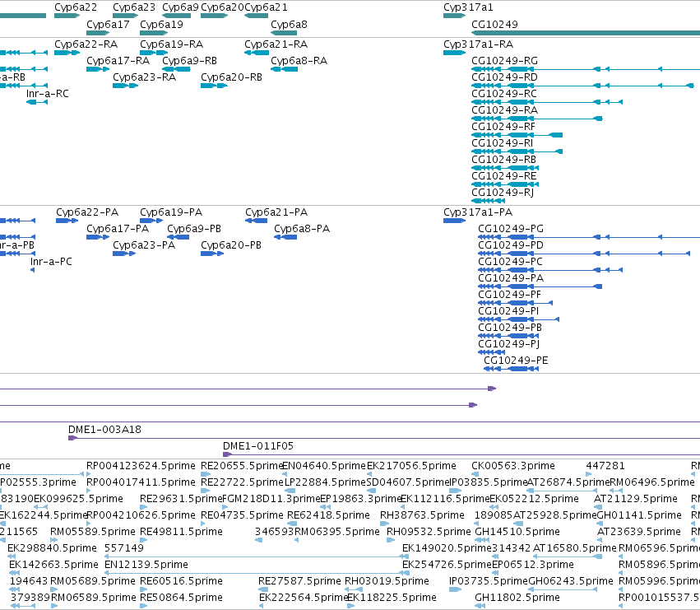The height and width of the screenshot is (610, 700).
Task: Click transcript CG10249-RA
Action: 537,119
